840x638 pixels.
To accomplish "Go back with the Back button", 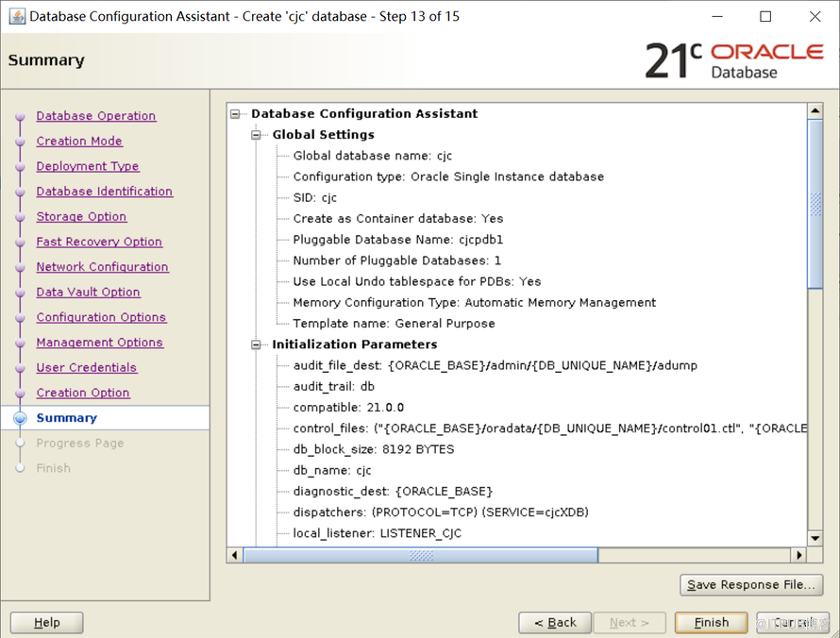I will pyautogui.click(x=555, y=623).
